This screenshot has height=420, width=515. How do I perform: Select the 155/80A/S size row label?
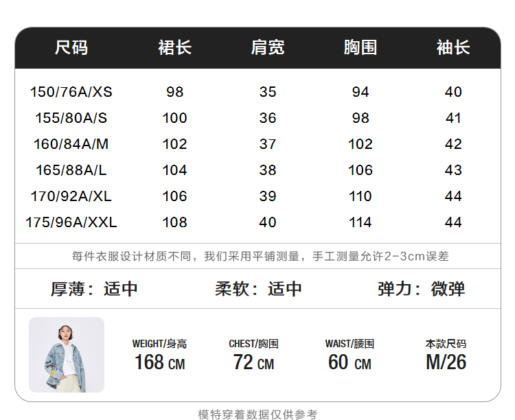click(71, 118)
